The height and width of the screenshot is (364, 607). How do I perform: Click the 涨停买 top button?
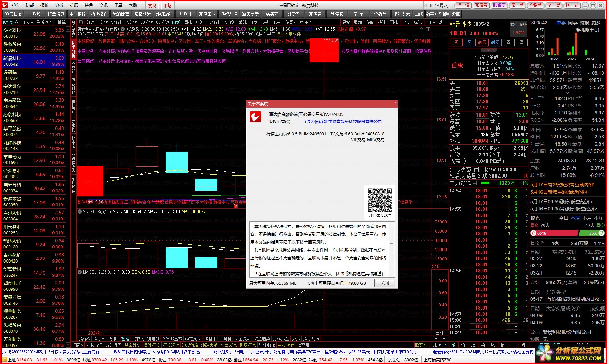coord(481,5)
